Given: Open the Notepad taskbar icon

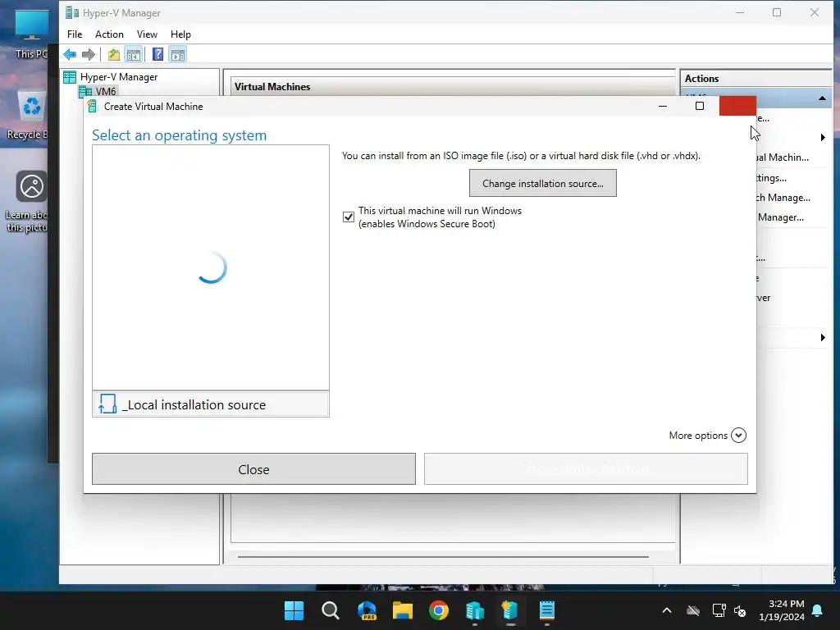Looking at the screenshot, I should tap(547, 610).
